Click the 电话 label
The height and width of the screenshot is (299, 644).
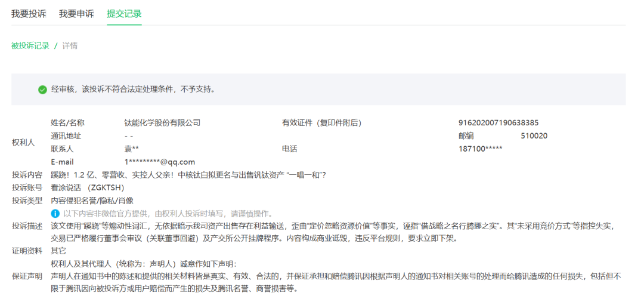pos(289,149)
